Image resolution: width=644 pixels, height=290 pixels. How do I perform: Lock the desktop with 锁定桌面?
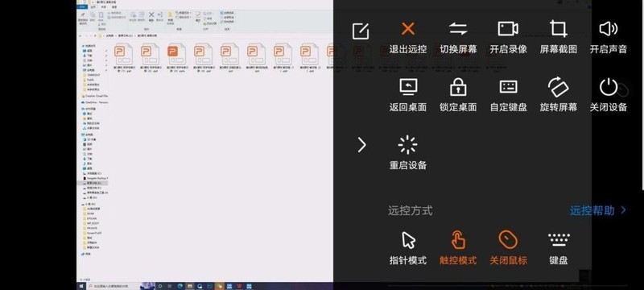tap(458, 95)
